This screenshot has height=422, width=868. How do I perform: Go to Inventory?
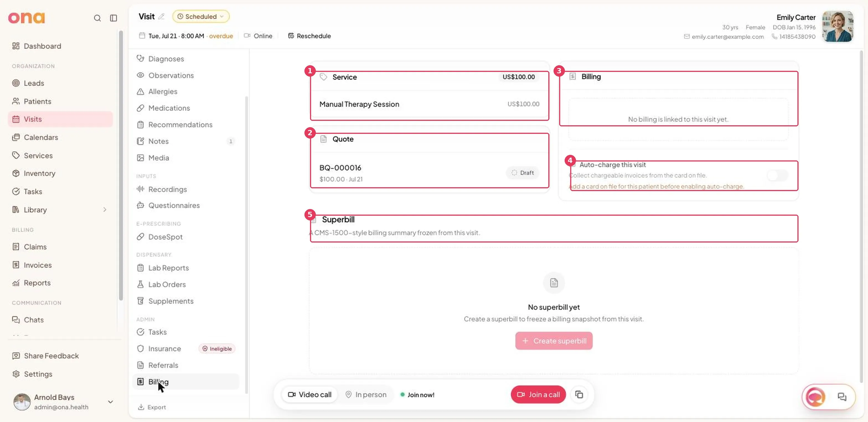click(x=39, y=173)
